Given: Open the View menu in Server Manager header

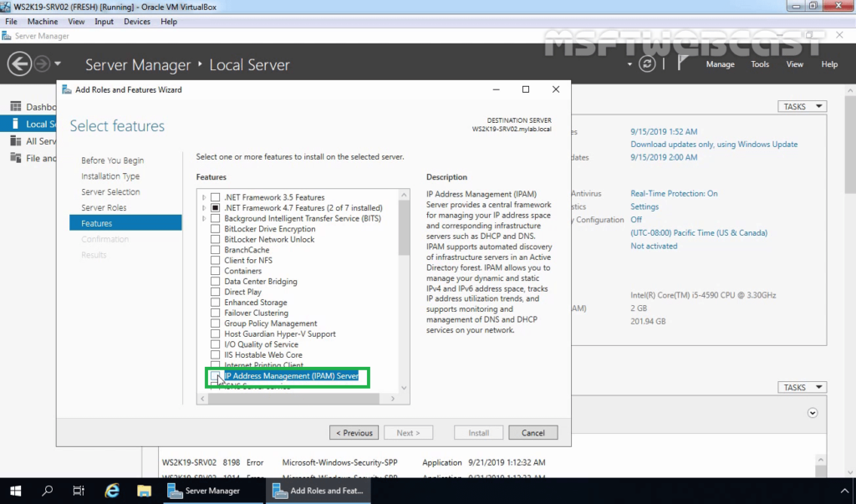Looking at the screenshot, I should point(794,64).
